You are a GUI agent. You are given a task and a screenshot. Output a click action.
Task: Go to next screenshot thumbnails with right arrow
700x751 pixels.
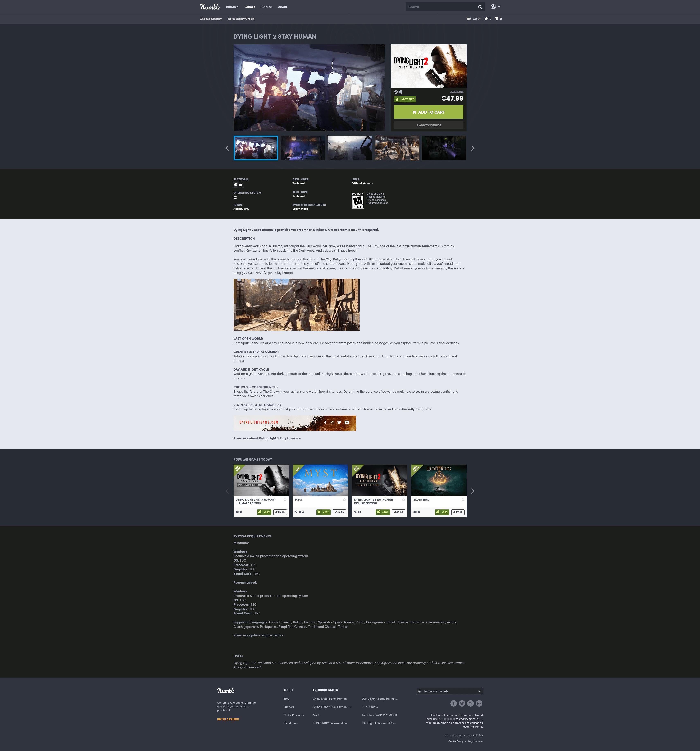pyautogui.click(x=472, y=148)
